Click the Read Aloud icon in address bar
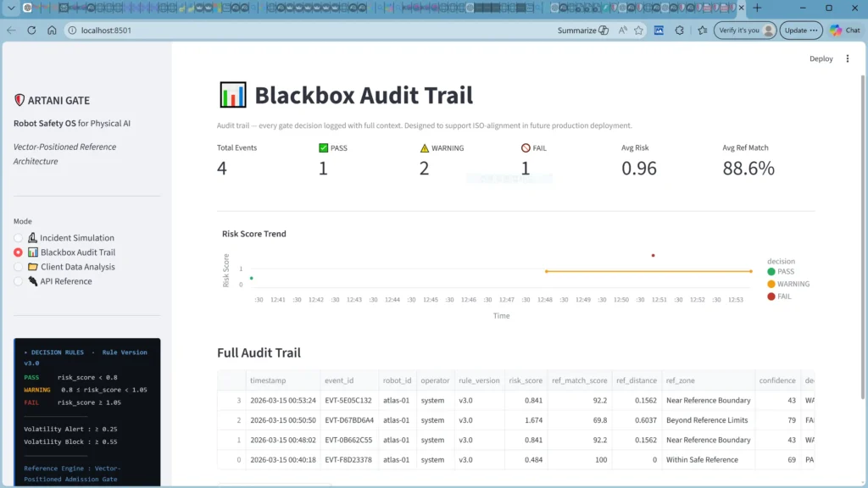Screen dimensions: 868x488 [623, 30]
